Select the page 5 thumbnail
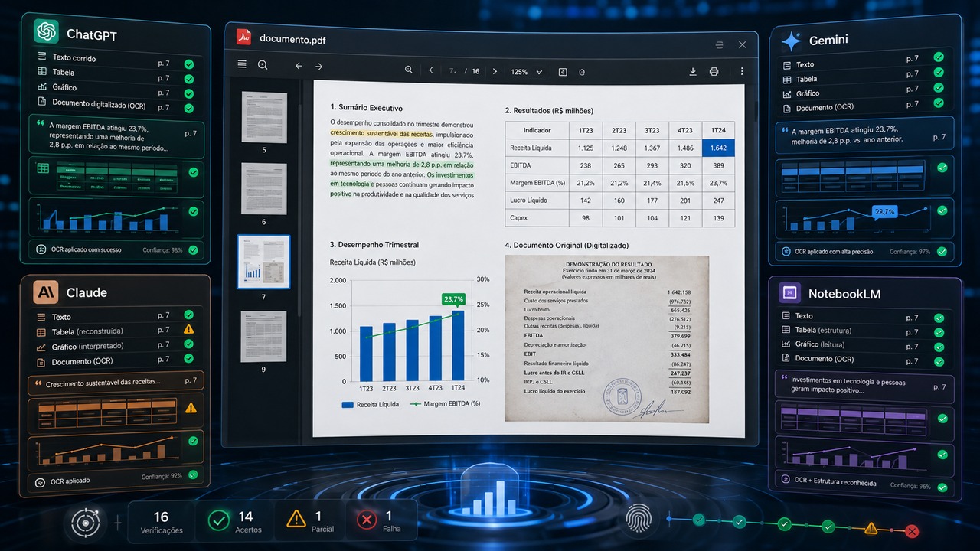980x551 pixels. pyautogui.click(x=264, y=118)
